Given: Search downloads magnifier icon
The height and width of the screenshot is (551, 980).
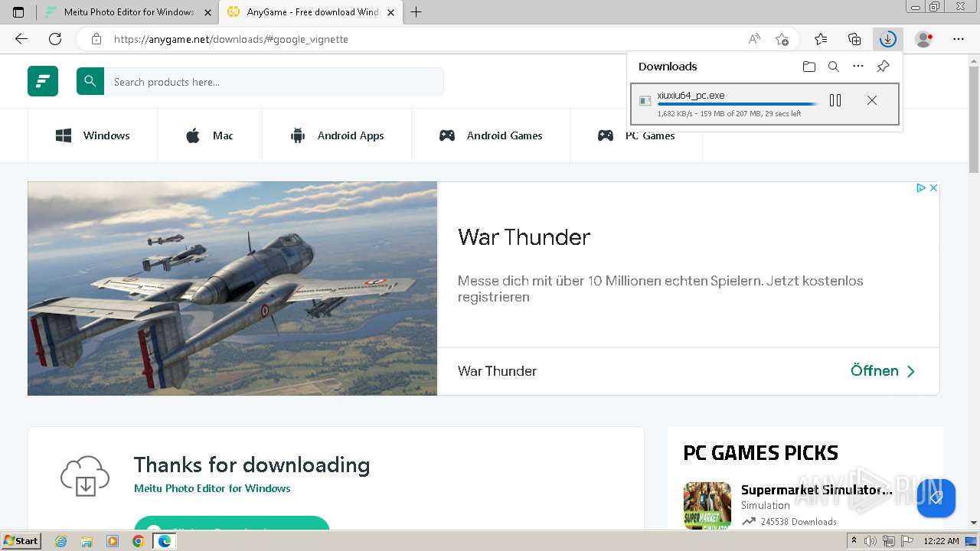Looking at the screenshot, I should tap(834, 67).
